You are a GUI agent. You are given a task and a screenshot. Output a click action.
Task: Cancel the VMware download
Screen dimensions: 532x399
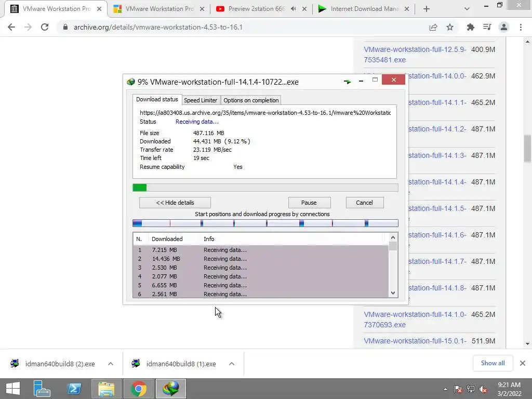click(364, 203)
